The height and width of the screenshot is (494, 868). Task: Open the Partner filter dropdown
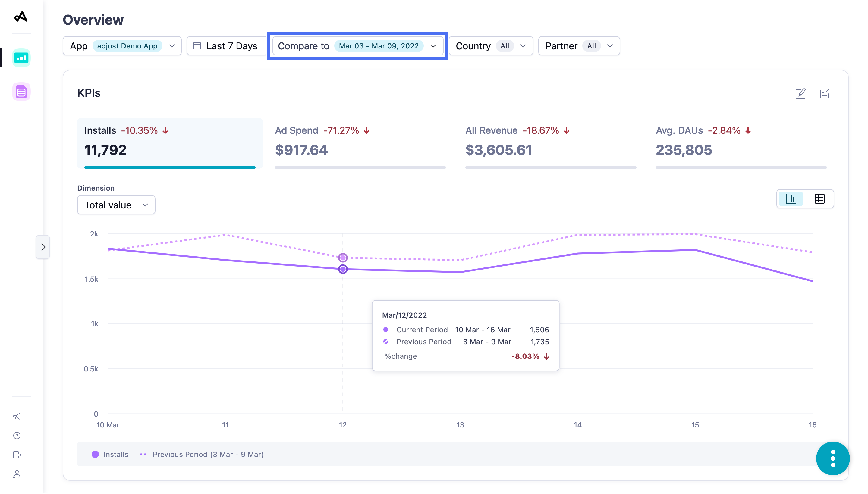pos(578,46)
